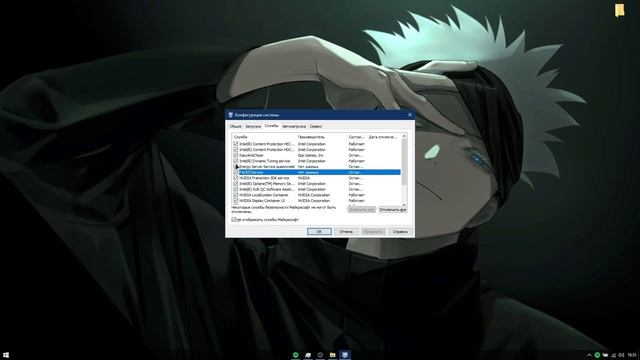640x360 pixels.
Task: Sort by the Состояние column header
Action: click(x=357, y=137)
